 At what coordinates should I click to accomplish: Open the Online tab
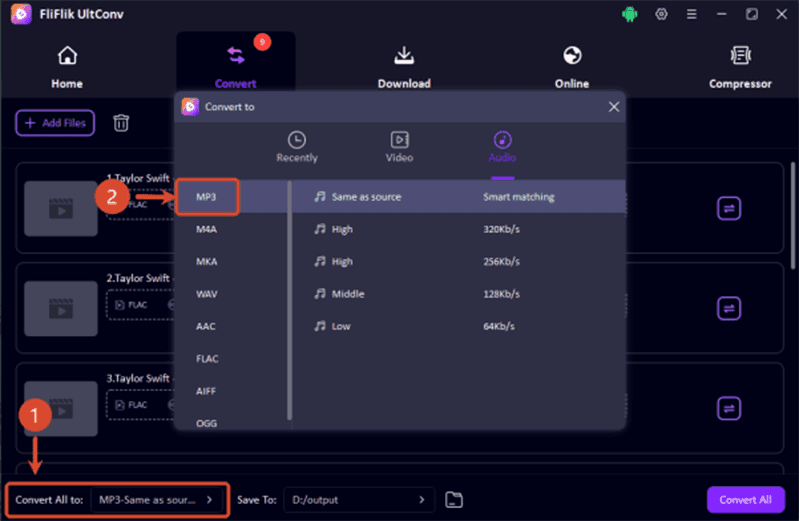click(572, 67)
